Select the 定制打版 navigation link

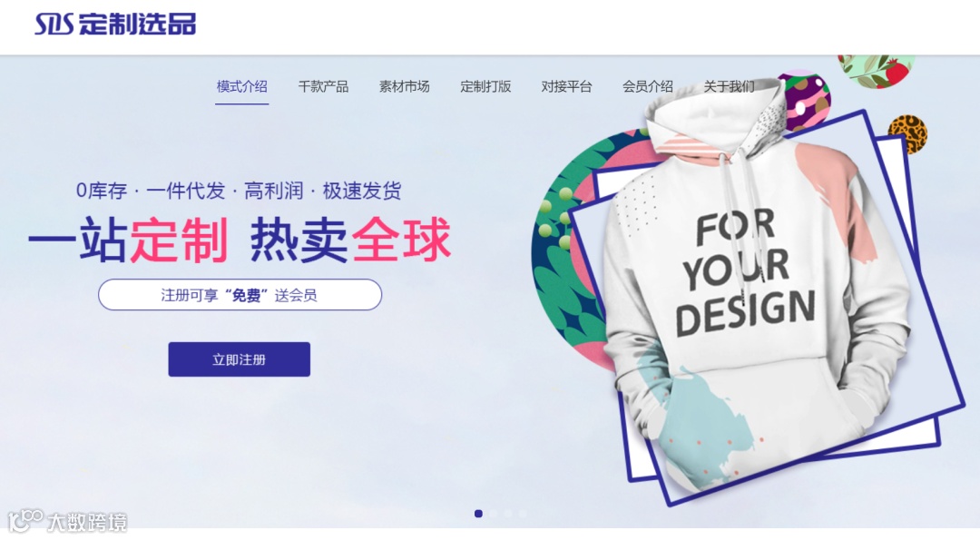(x=485, y=86)
